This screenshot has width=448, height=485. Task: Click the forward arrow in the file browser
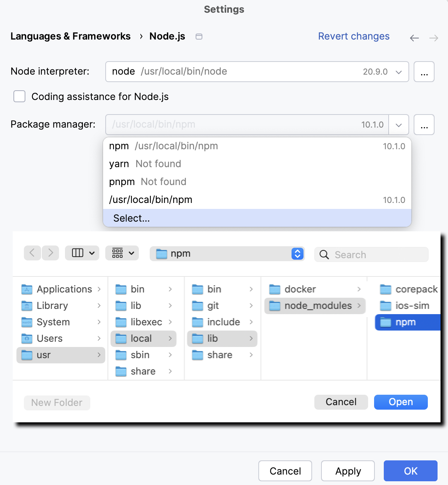pyautogui.click(x=50, y=253)
